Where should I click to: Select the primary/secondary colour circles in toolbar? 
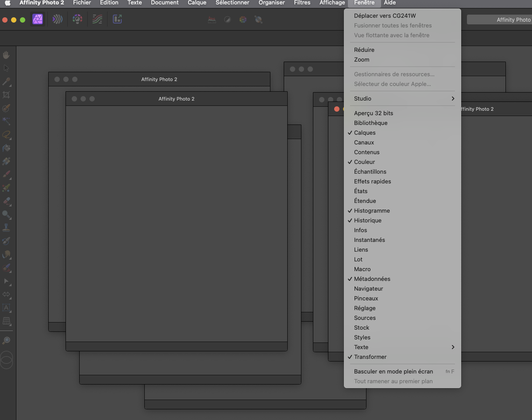coord(6,360)
